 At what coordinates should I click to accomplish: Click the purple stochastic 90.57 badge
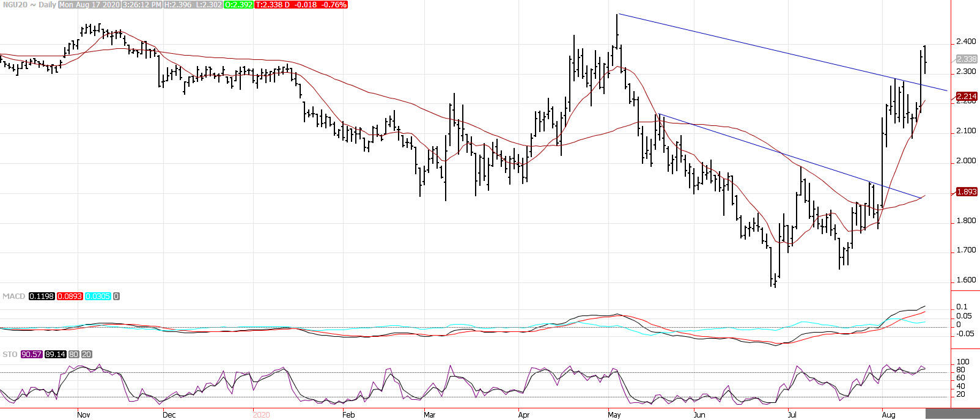click(x=31, y=355)
